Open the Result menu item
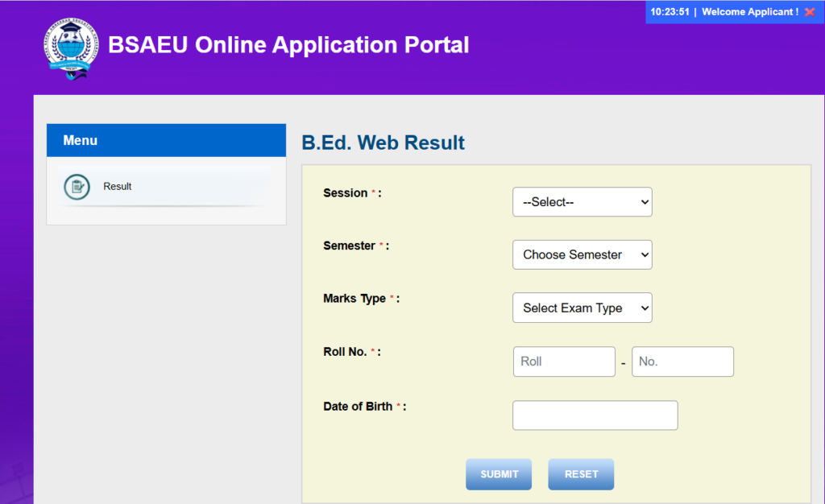This screenshot has height=504, width=825. [x=166, y=187]
